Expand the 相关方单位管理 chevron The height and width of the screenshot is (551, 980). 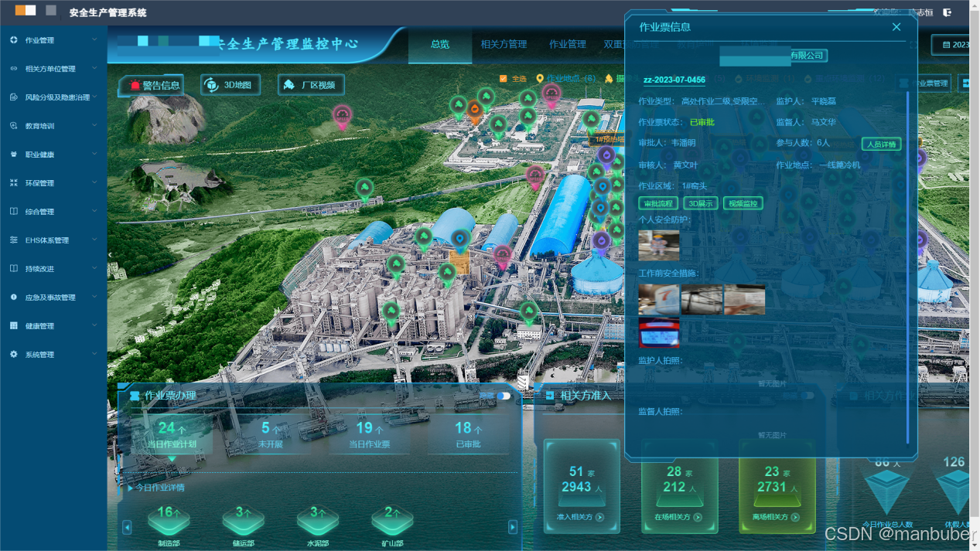tap(94, 68)
